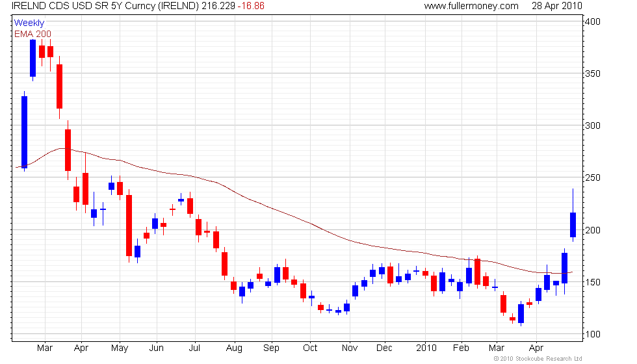Click the 'Jun' month label
Screen dimensions: 637x364
[x=157, y=348]
